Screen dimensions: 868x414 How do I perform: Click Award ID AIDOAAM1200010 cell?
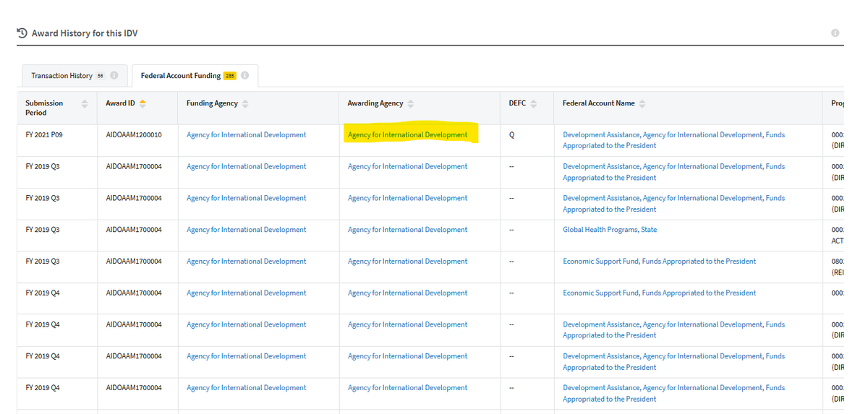pos(134,135)
